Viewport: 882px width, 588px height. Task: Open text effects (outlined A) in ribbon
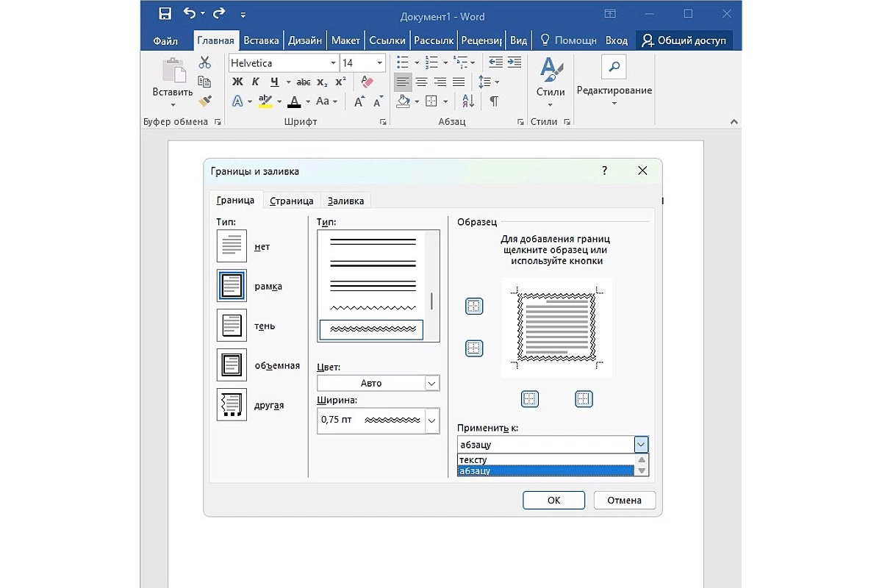pos(237,101)
